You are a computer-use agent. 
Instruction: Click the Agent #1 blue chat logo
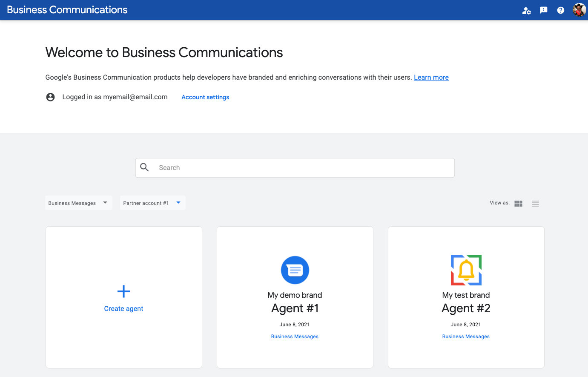[295, 270]
